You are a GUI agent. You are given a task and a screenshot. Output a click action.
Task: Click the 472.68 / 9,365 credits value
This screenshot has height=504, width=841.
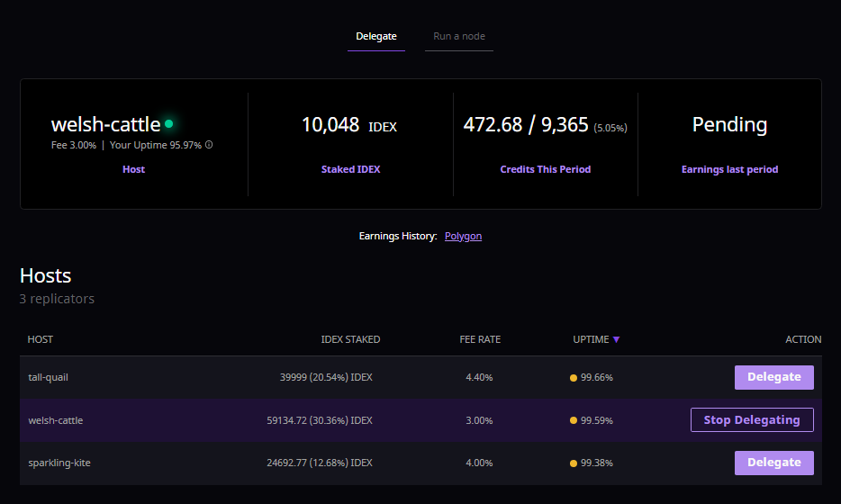point(526,125)
